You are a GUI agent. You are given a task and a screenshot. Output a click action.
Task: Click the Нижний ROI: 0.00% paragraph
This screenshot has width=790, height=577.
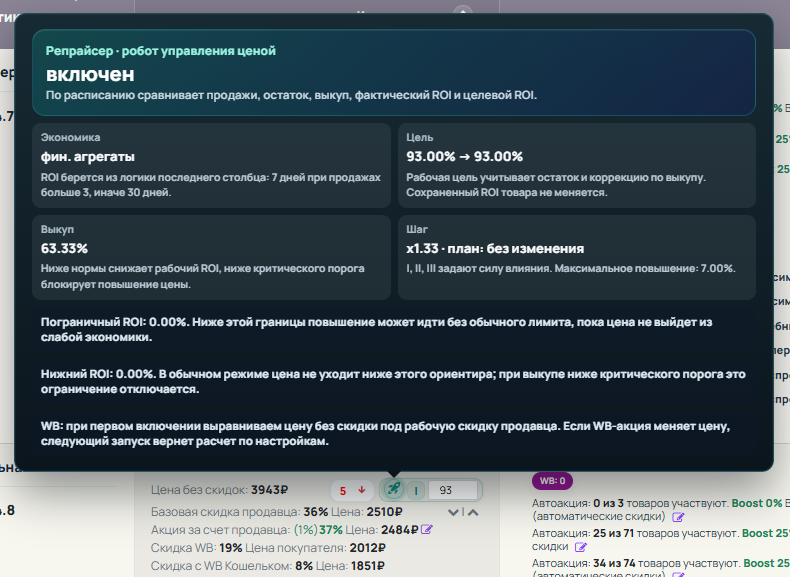pyautogui.click(x=393, y=381)
